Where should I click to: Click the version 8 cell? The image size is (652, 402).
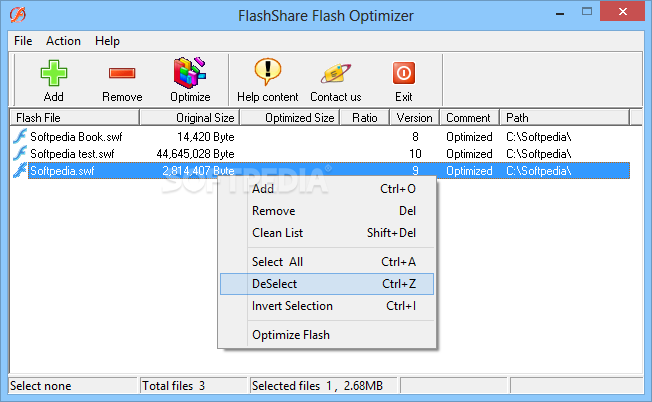coord(415,137)
